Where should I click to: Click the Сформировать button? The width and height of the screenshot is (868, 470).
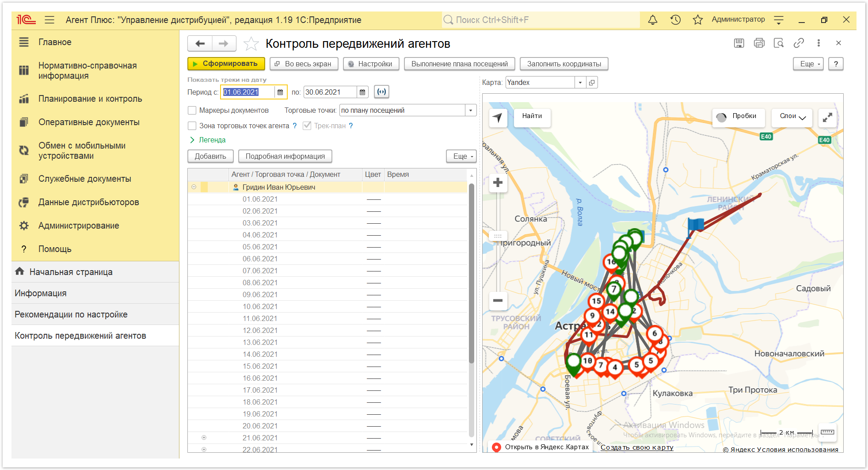(x=226, y=64)
